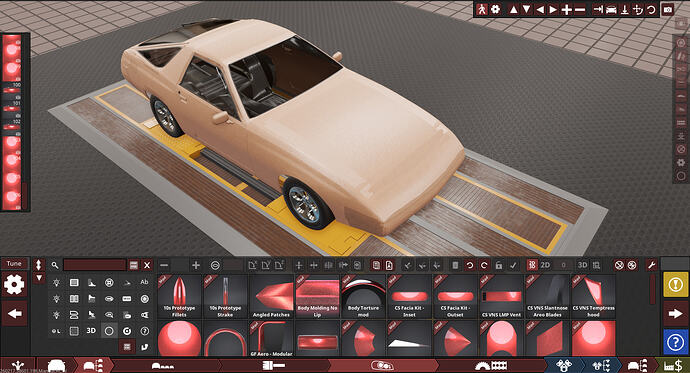Open the large settings gear button
Screen dimensions: 690x373
(x=14, y=285)
